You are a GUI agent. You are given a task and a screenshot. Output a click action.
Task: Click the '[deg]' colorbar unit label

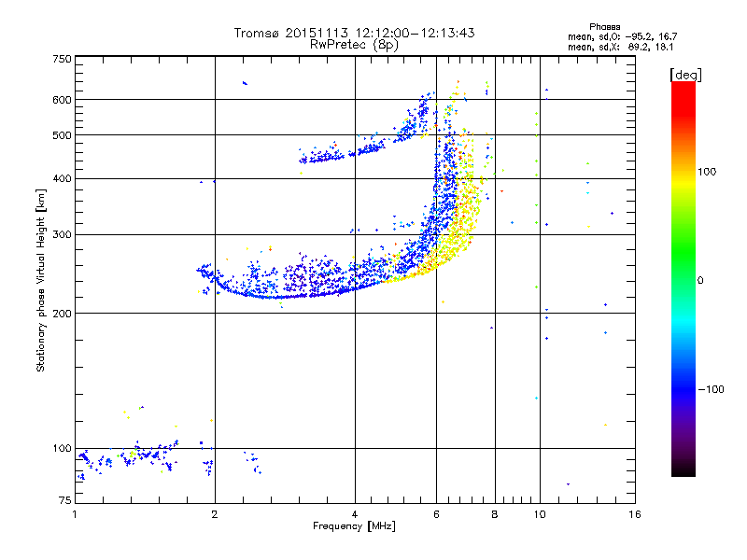coord(685,75)
